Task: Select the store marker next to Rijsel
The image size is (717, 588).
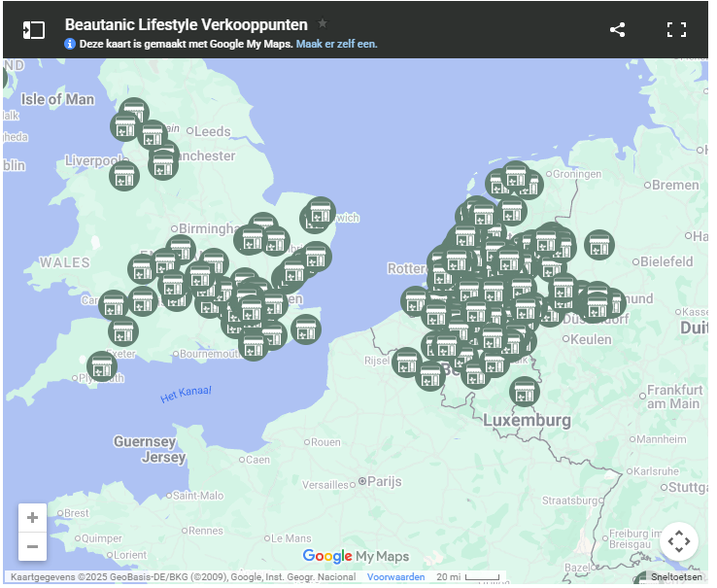Action: 408,363
